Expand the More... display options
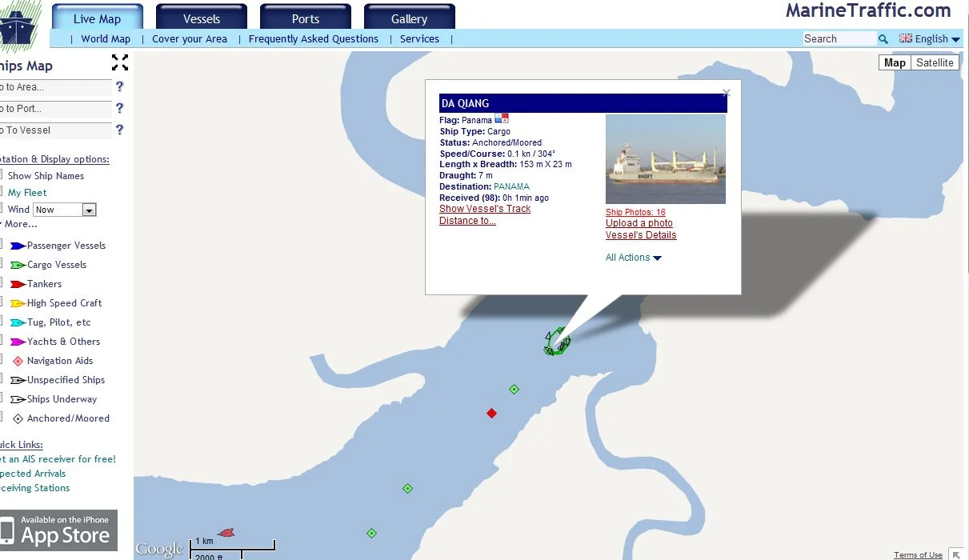The width and height of the screenshot is (969, 560). click(20, 224)
